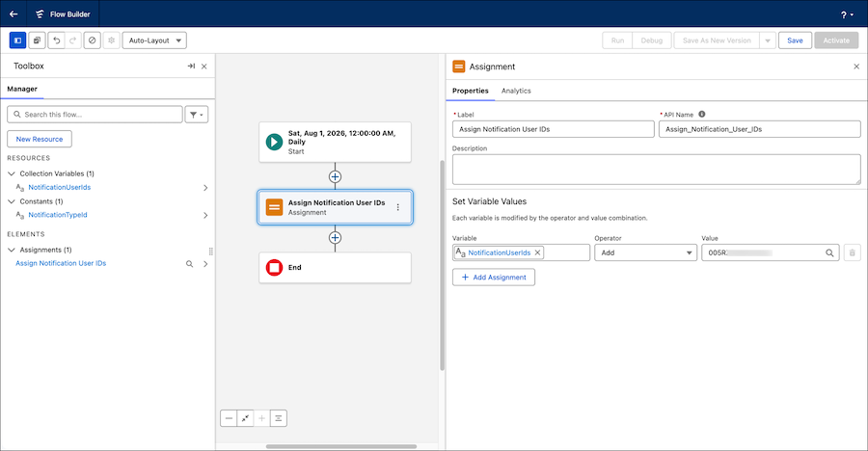Click the Undo icon
868x451 pixels.
[x=57, y=40]
